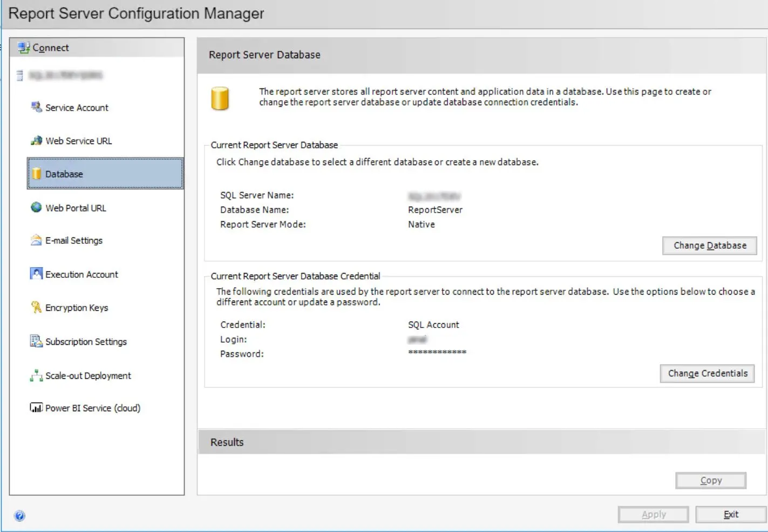This screenshot has height=532, width=768.
Task: Click the Exit button
Action: [731, 514]
